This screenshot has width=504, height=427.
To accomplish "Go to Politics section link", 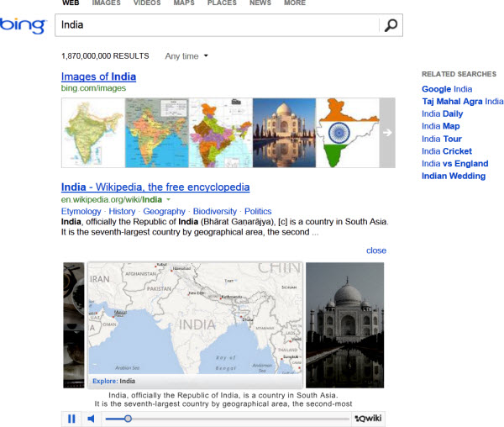I will tap(258, 211).
